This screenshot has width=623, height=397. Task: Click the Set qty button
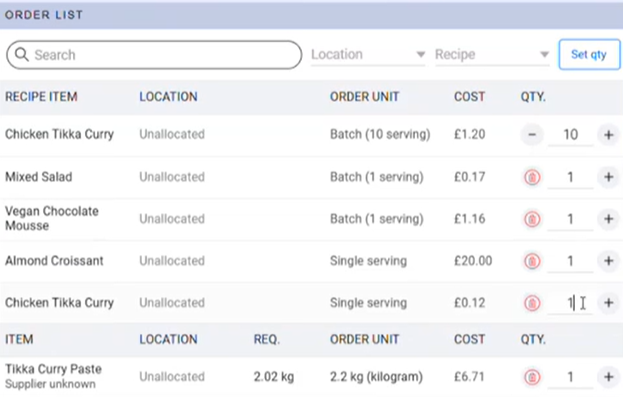click(589, 54)
